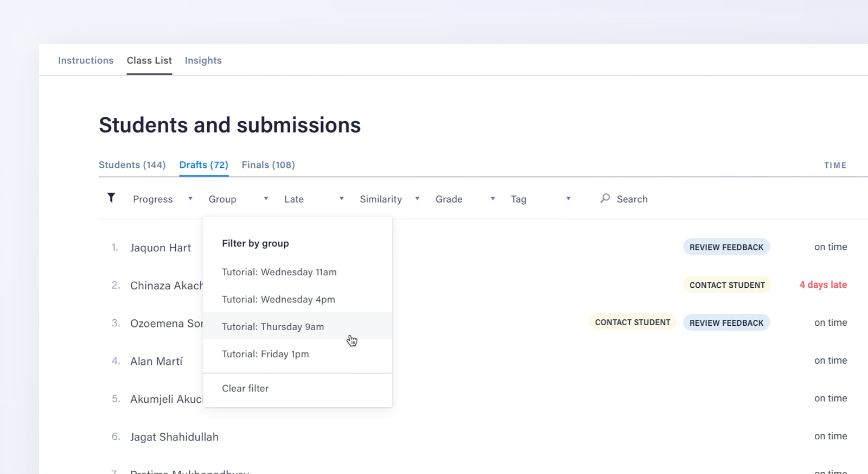Select Tutorial: Wednesday 11am group
The width and height of the screenshot is (868, 474).
click(x=279, y=272)
